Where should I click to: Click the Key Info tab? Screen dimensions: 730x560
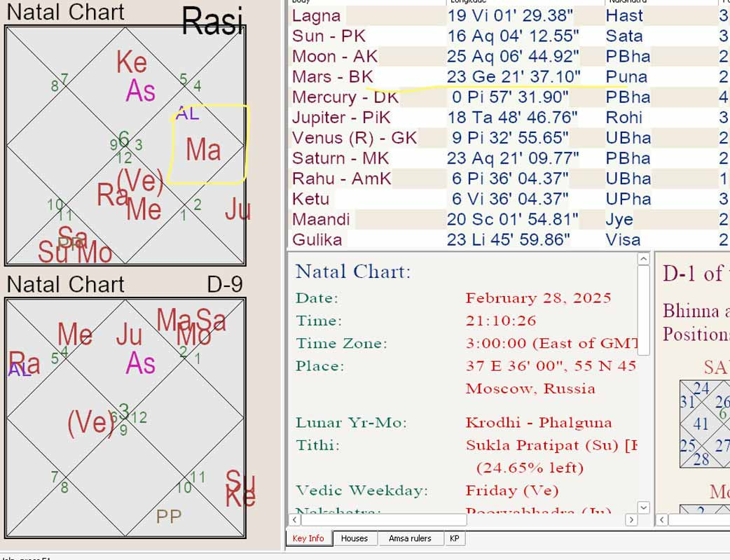pos(308,538)
